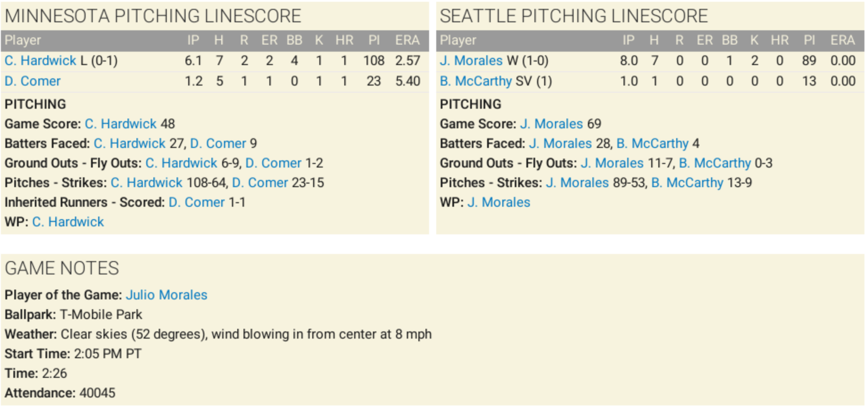This screenshot has height=409, width=868.
Task: Select C. Hardwick next to Game Score
Action: (120, 124)
